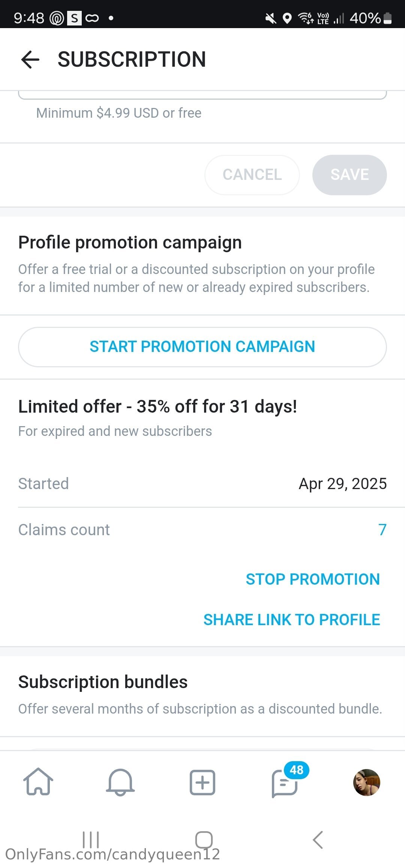This screenshot has width=405, height=868.
Task: Tap the location status icon
Action: coord(287,18)
